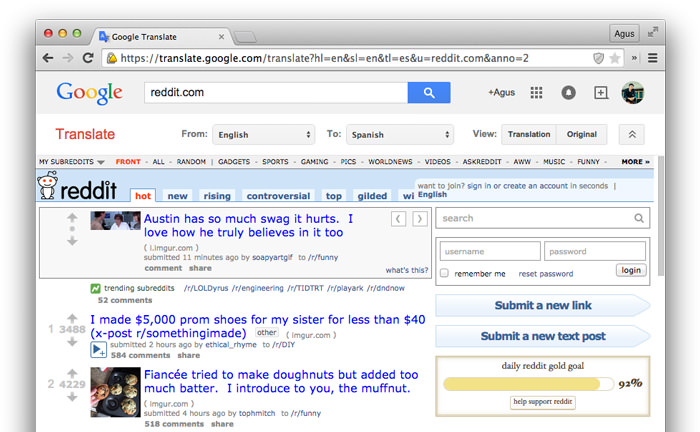Open the +Agus Google+ link
This screenshot has height=432, width=700.
(501, 92)
